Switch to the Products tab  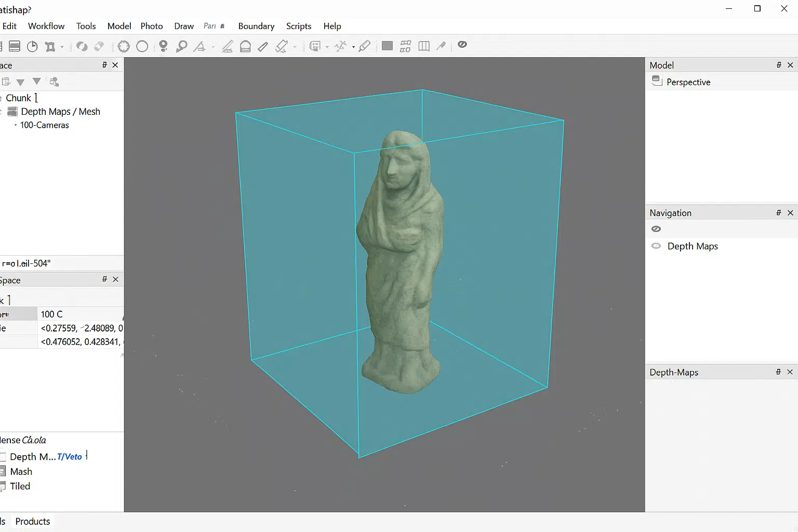coord(32,521)
